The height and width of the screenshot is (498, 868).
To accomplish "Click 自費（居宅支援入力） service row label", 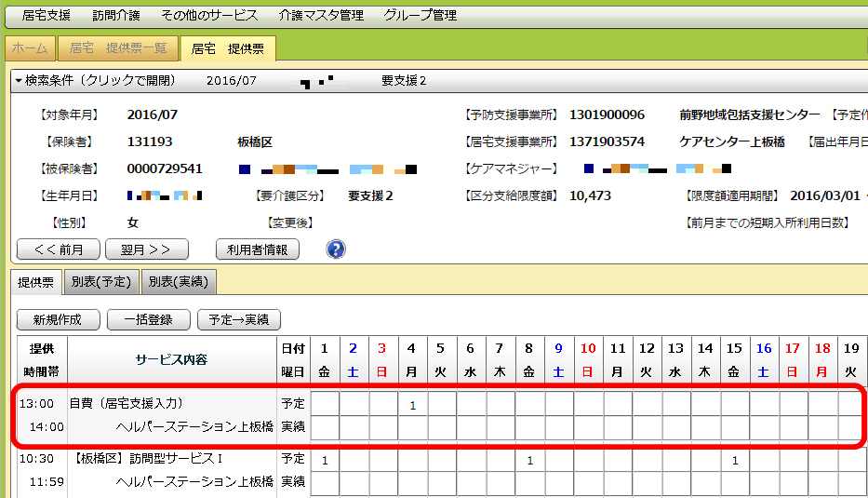I will (x=127, y=404).
